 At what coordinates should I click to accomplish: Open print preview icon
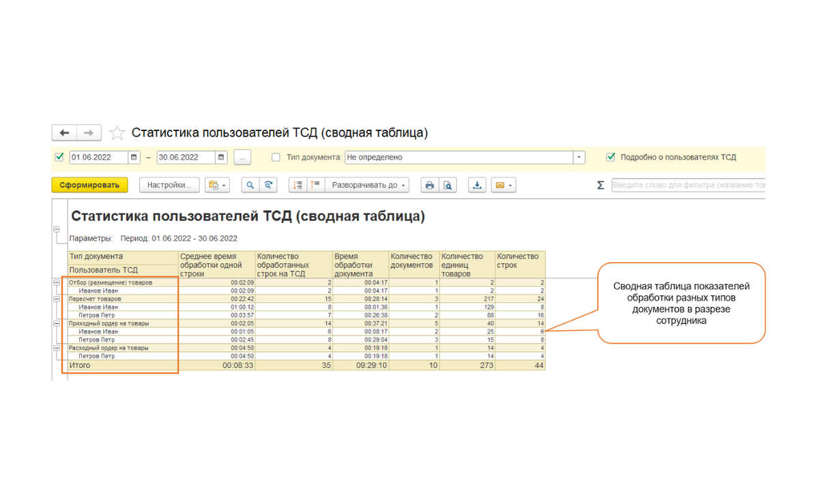point(447,185)
